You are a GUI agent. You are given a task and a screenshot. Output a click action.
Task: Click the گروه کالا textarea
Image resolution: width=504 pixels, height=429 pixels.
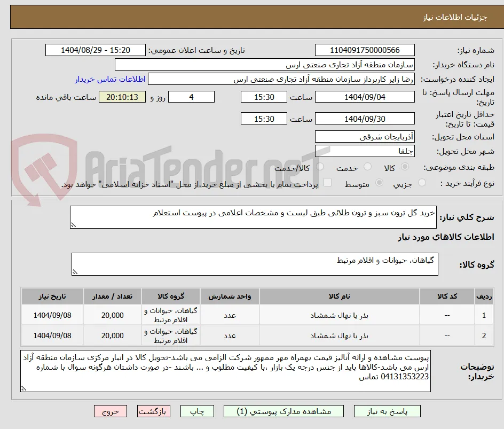click(x=255, y=264)
